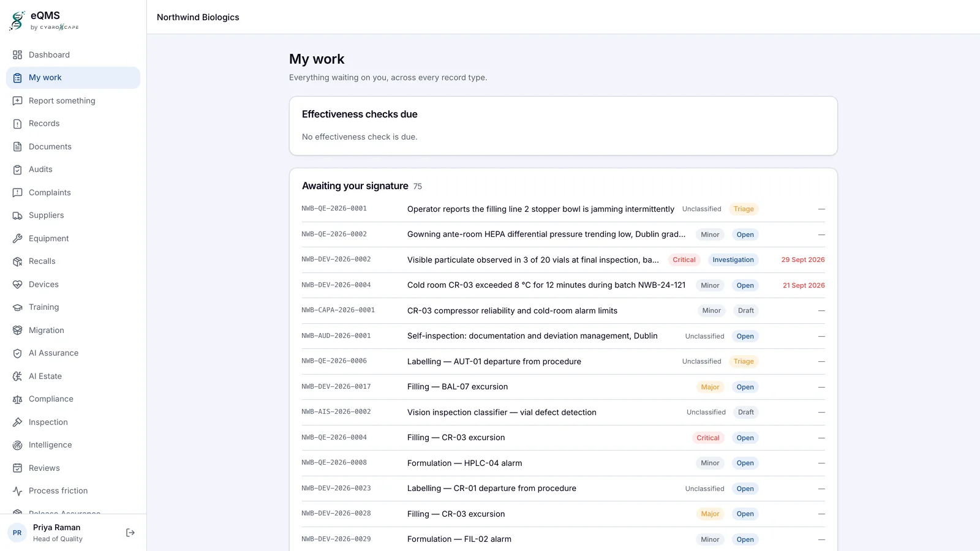Click Critical badge on NWB-QE-2026-0004 row
Viewport: 980px width, 551px height.
click(707, 438)
